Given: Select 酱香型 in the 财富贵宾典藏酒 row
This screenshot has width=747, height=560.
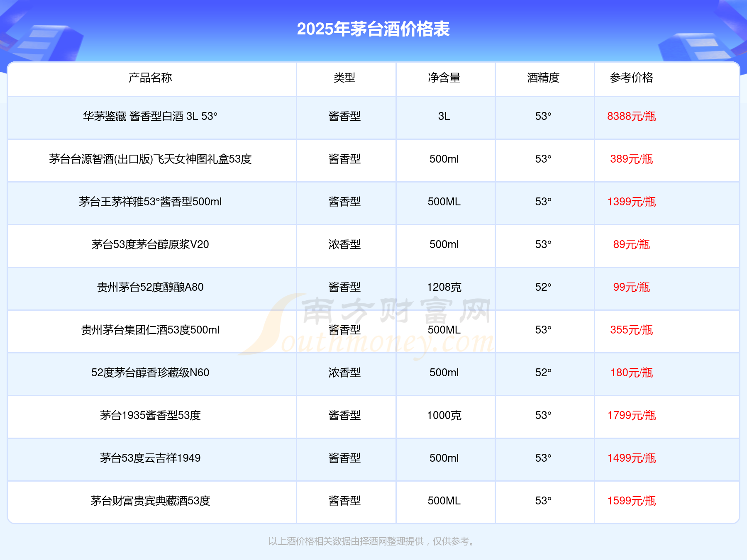Looking at the screenshot, I should 344,501.
